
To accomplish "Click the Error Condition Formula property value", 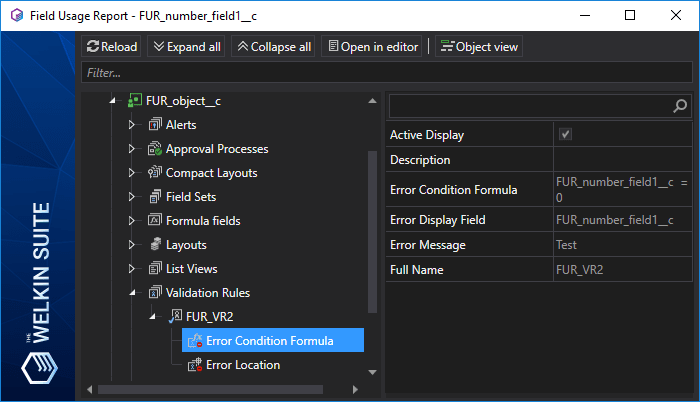I will coord(622,190).
